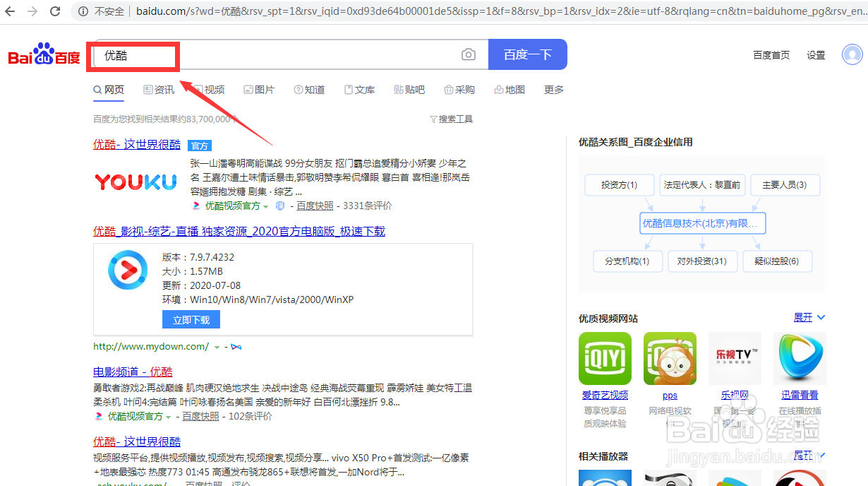The height and width of the screenshot is (486, 868).
Task: Open the user avatar icon
Action: 852,54
